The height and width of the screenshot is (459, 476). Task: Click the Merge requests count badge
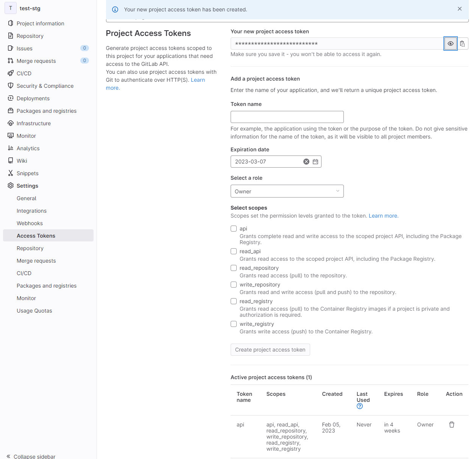84,61
